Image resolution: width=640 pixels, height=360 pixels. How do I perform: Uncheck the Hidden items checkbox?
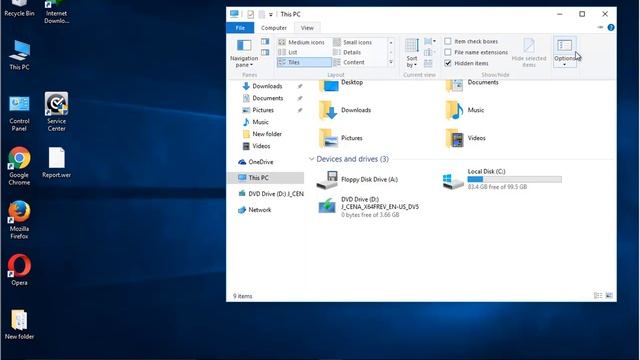[x=448, y=63]
